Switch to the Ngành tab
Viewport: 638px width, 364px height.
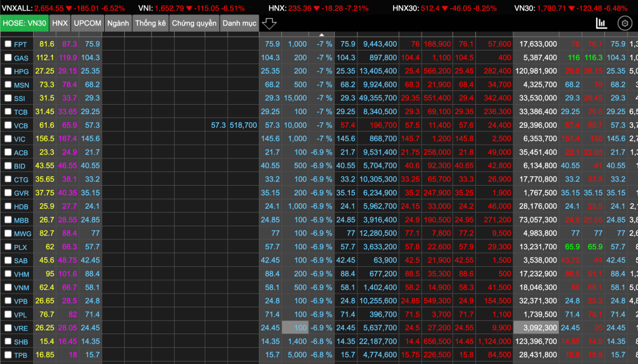118,23
